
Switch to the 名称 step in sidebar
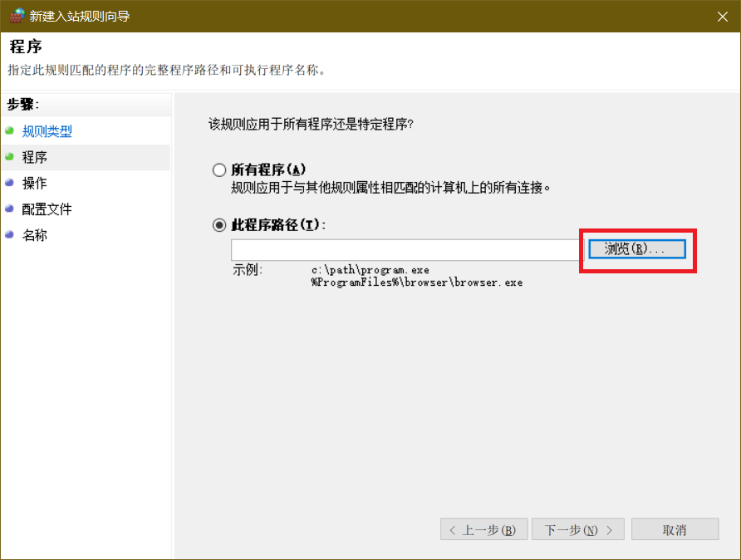pyautogui.click(x=35, y=235)
